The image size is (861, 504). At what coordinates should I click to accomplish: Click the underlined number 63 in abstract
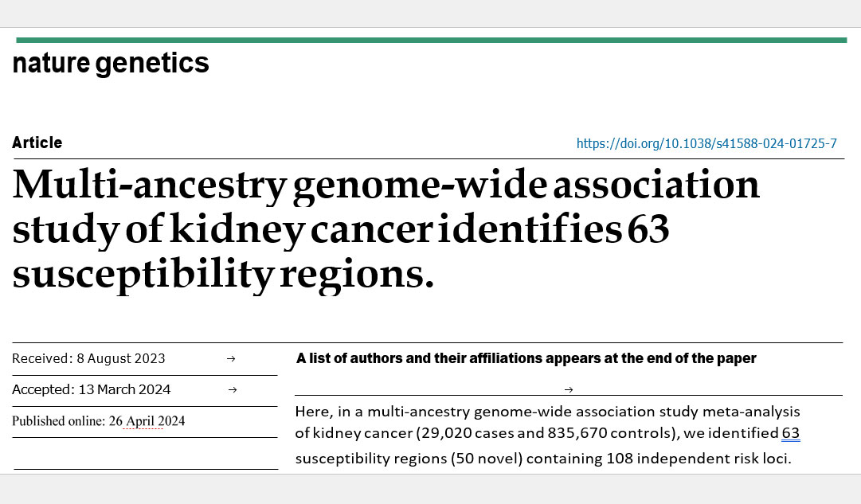click(791, 433)
